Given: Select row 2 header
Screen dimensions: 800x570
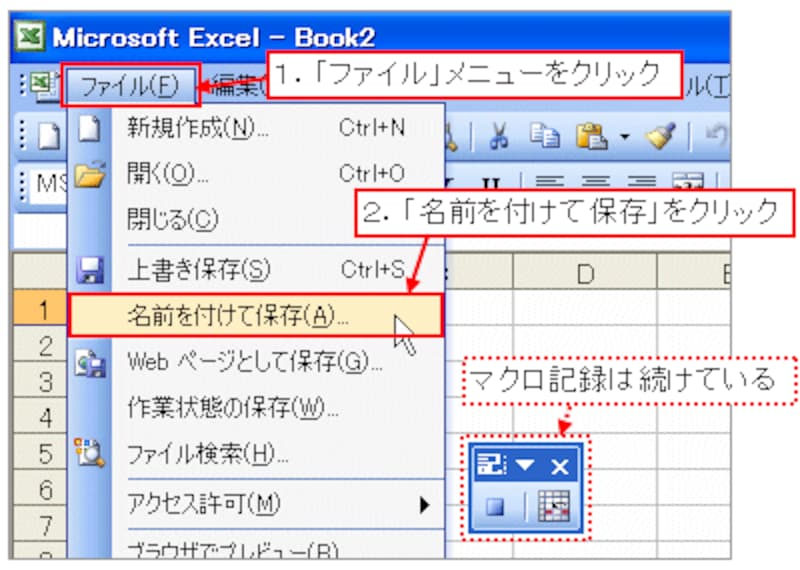Looking at the screenshot, I should tap(40, 344).
